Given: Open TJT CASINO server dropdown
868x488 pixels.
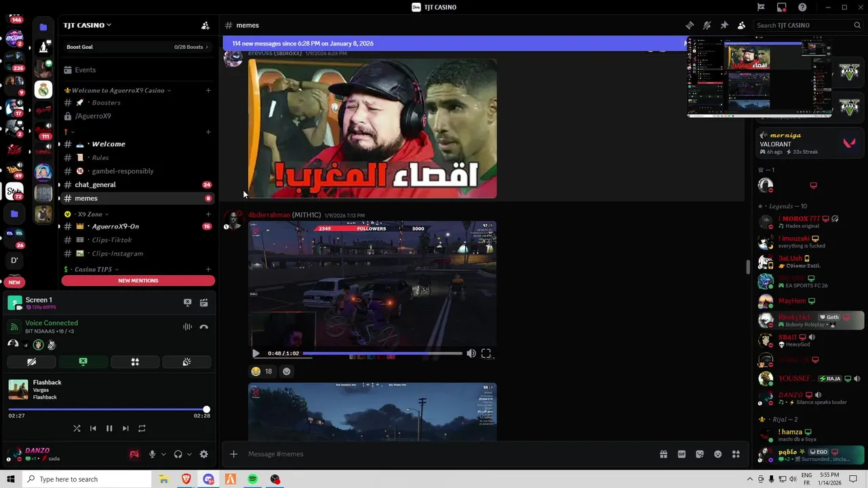Looking at the screenshot, I should 87,25.
